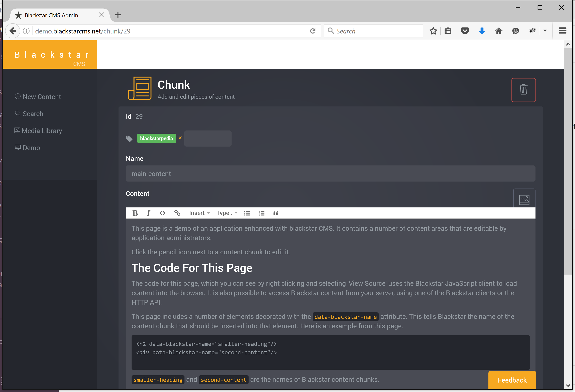Apply blockquote formatting
The width and height of the screenshot is (575, 392).
tap(276, 213)
